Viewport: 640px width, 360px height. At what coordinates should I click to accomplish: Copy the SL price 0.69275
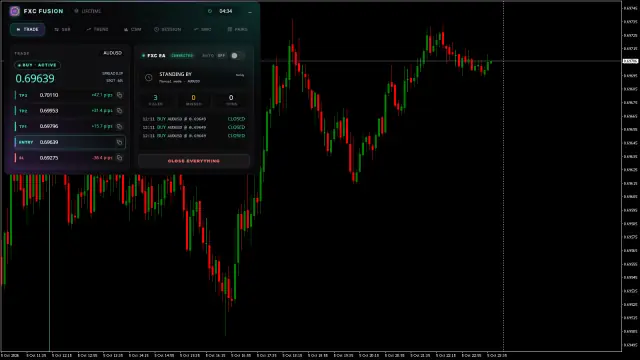(x=119, y=158)
